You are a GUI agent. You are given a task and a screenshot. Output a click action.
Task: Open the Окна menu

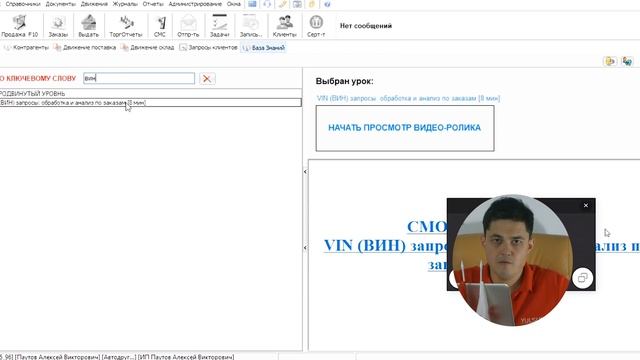[234, 4]
